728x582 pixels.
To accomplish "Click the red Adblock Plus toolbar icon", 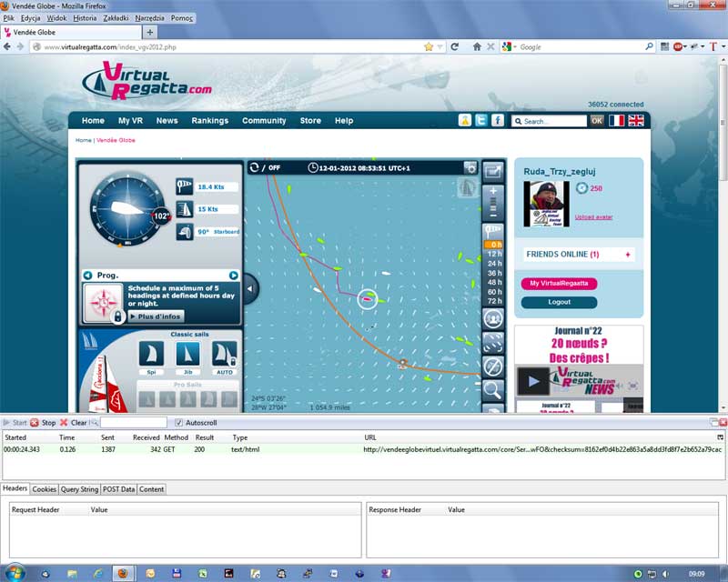I will click(x=678, y=46).
